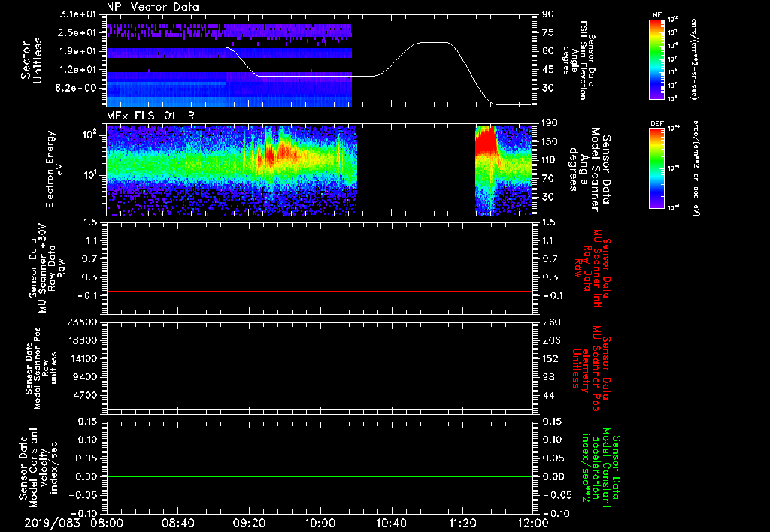This screenshot has width=770, height=532.
Task: Click the green constant velocity line
Action: point(320,476)
